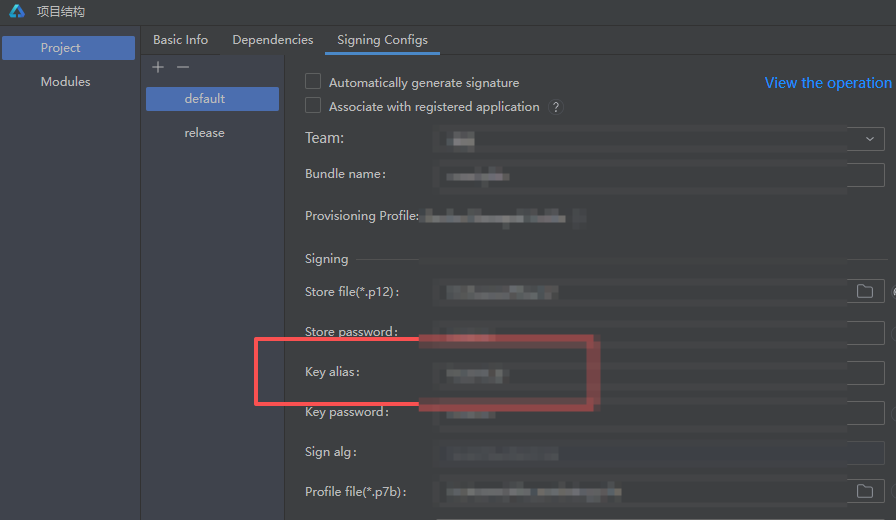
Task: Click the remove signing config minus icon
Action: [x=182, y=67]
